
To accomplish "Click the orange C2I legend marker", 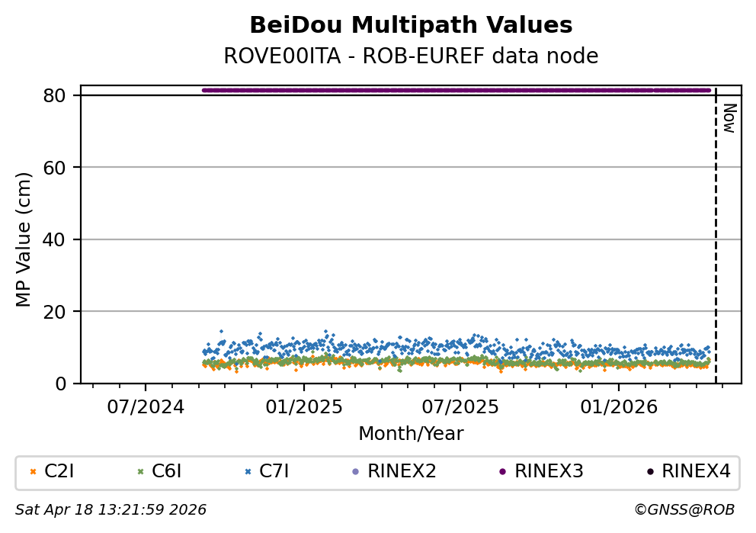I will coord(33,472).
